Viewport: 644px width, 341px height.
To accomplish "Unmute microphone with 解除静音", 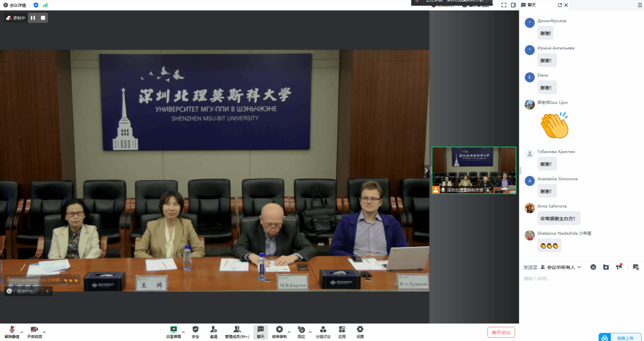I will click(x=12, y=332).
